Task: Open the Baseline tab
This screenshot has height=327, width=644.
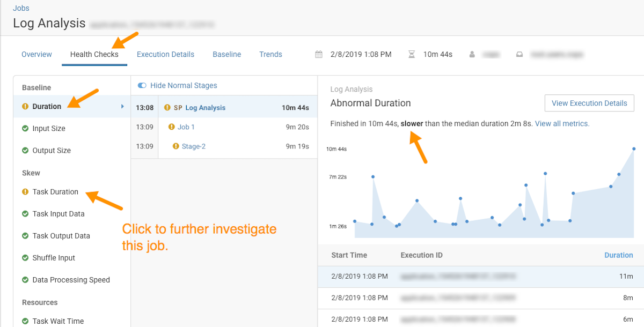Action: point(226,54)
